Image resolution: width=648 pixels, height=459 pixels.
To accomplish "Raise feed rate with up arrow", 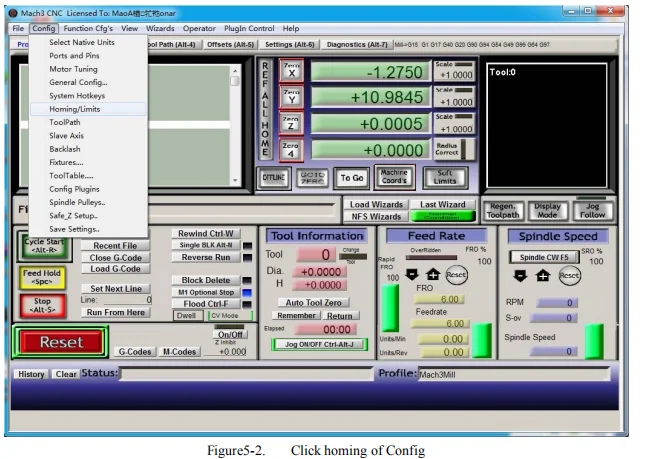I will (433, 274).
